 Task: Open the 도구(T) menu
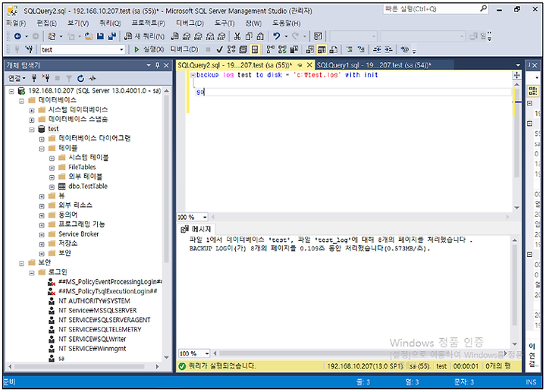coord(224,24)
